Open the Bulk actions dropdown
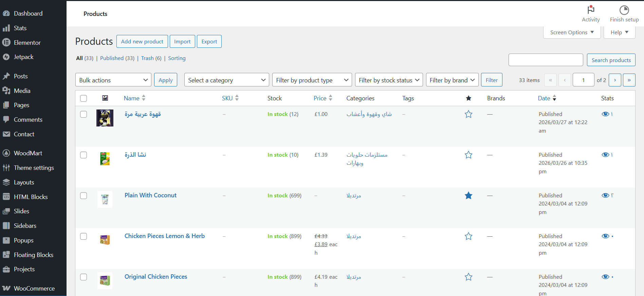644x296 pixels. (113, 80)
